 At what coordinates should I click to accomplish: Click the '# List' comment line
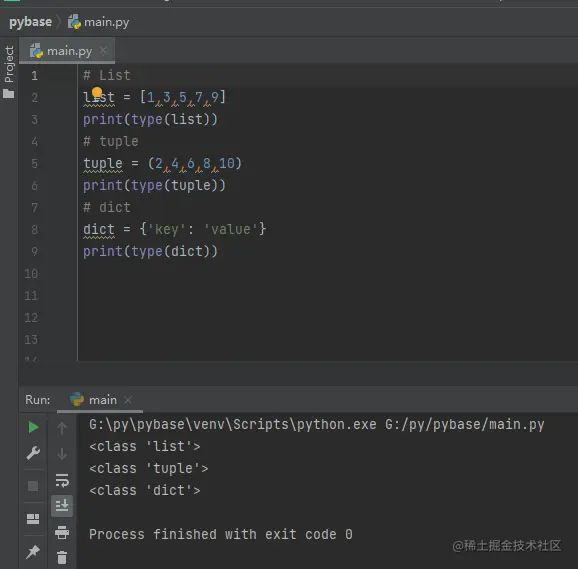tap(107, 76)
